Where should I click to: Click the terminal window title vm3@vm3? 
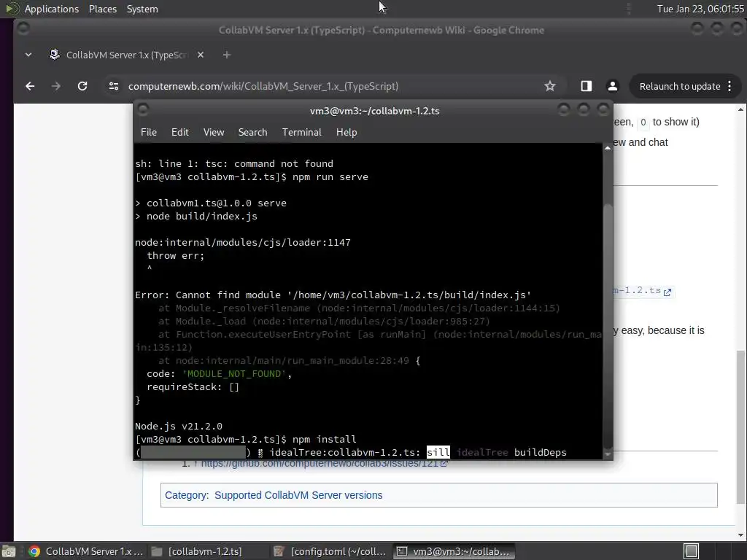pyautogui.click(x=374, y=111)
